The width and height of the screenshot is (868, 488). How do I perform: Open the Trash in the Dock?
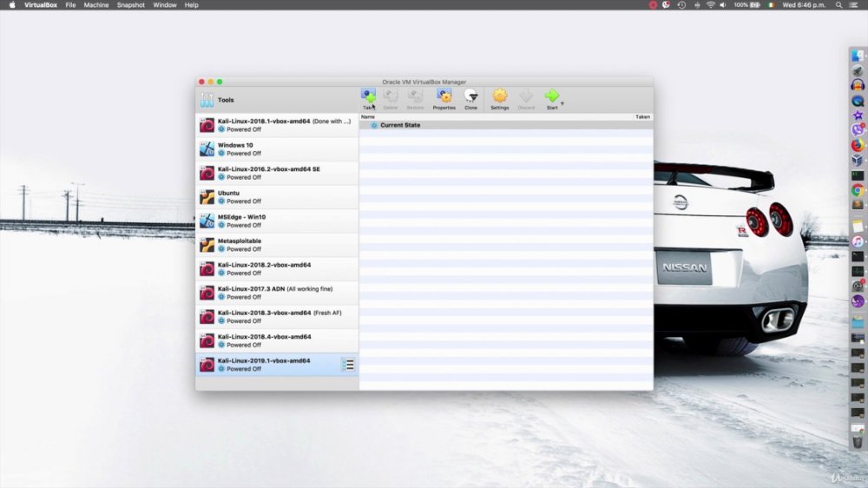[858, 441]
